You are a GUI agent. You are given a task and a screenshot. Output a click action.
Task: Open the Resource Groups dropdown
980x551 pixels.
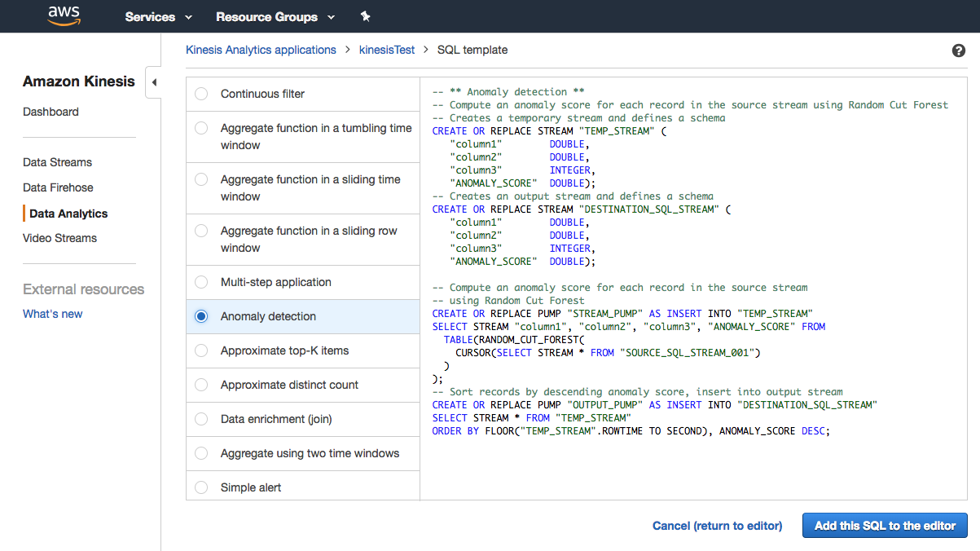pyautogui.click(x=275, y=16)
